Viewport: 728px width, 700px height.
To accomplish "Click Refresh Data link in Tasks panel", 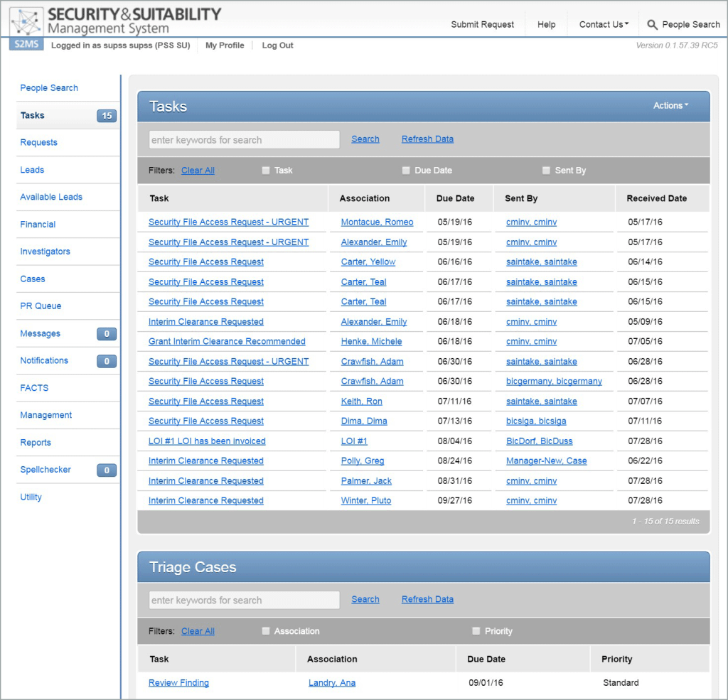I will 427,139.
